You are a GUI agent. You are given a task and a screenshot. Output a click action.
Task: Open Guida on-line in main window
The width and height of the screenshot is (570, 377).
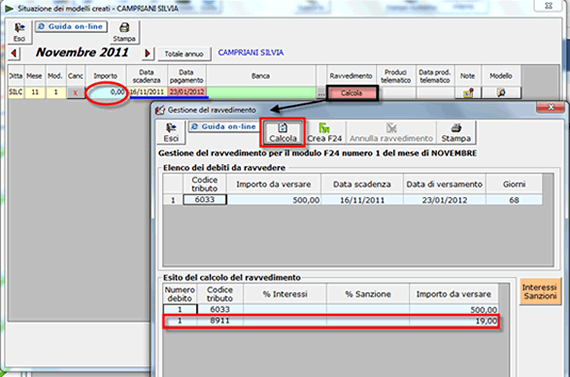tap(71, 27)
